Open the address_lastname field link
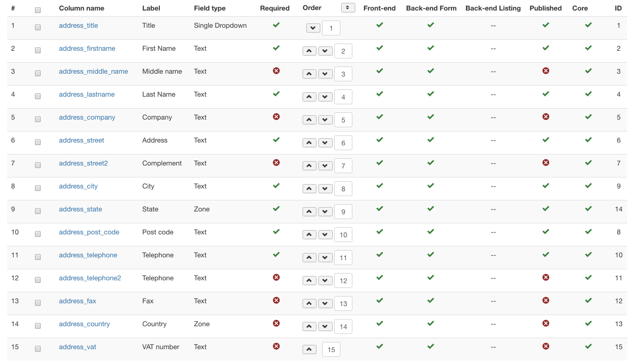This screenshot has height=364, width=631. 87,94
